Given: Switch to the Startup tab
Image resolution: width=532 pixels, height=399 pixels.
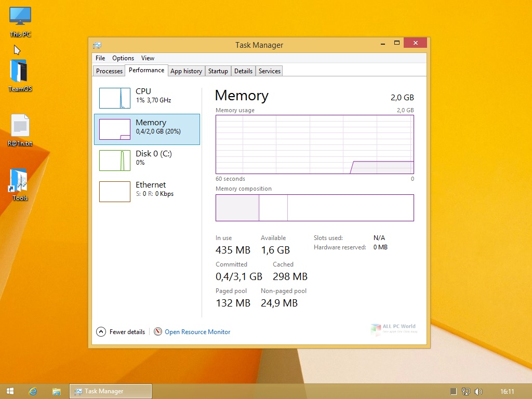Looking at the screenshot, I should pyautogui.click(x=218, y=71).
